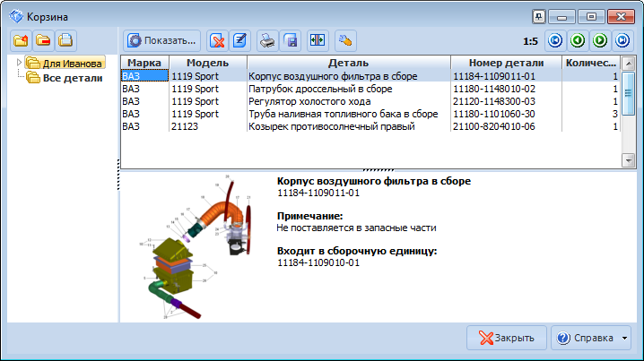This screenshot has height=361, width=644.
Task: Go to next record button
Action: click(x=600, y=40)
